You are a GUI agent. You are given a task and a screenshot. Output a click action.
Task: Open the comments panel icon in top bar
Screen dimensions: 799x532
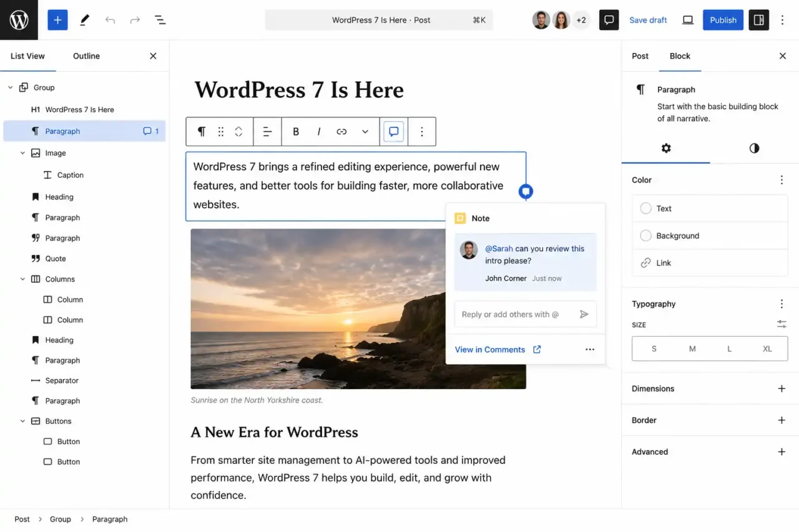[x=609, y=20]
